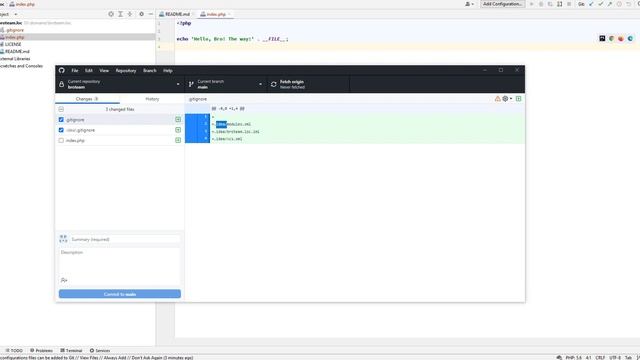Open in Firefox browser icon in editor
This screenshot has height=360, width=640.
pos(621,38)
